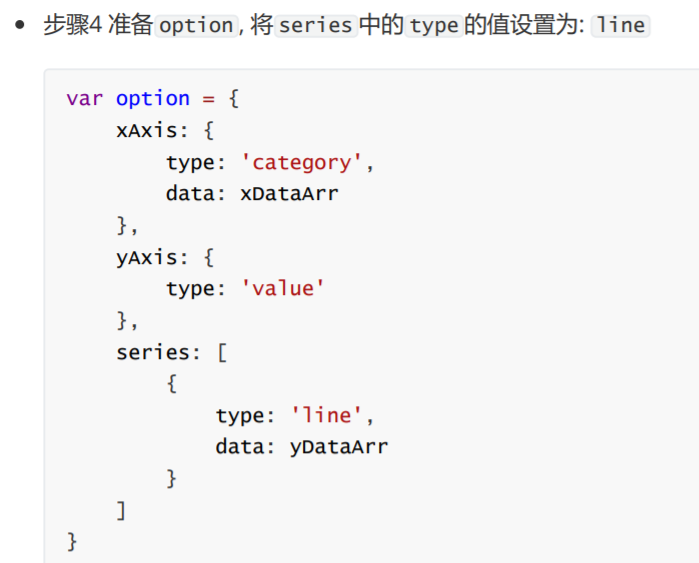This screenshot has height=563, width=699.
Task: Click the 'category' string value
Action: 301,162
